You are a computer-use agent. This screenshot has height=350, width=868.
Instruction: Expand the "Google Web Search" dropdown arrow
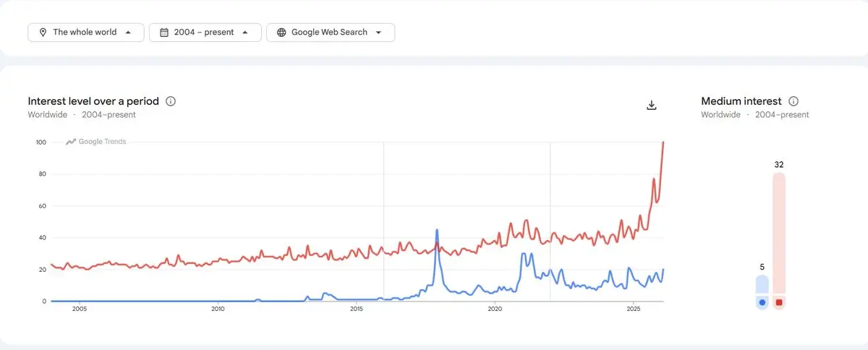[x=378, y=33]
